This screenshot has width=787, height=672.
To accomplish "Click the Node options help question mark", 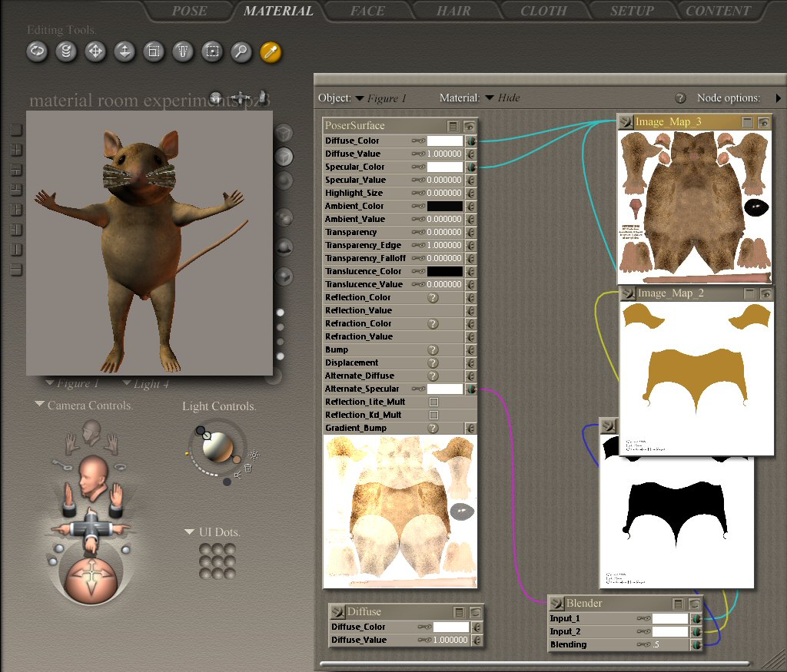I will [680, 98].
